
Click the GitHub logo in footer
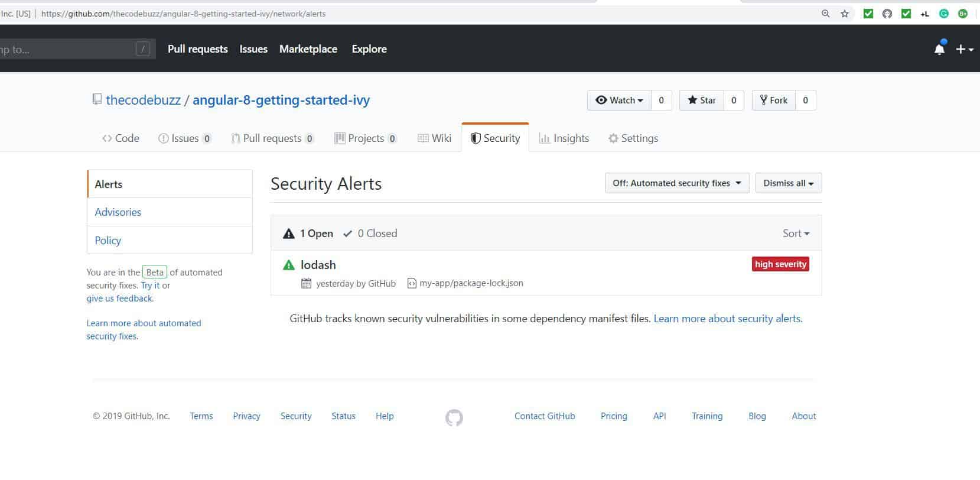click(454, 418)
